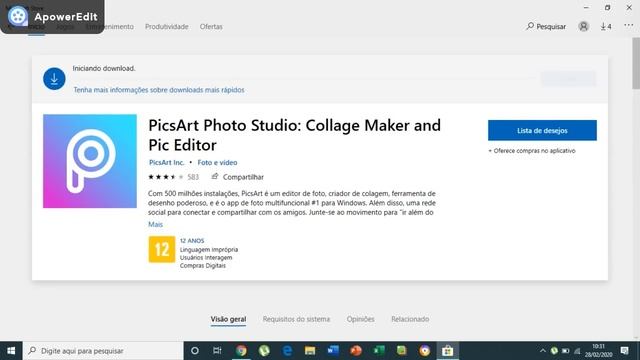The height and width of the screenshot is (360, 640).
Task: Switch to Visão geral tab
Action: (x=228, y=319)
